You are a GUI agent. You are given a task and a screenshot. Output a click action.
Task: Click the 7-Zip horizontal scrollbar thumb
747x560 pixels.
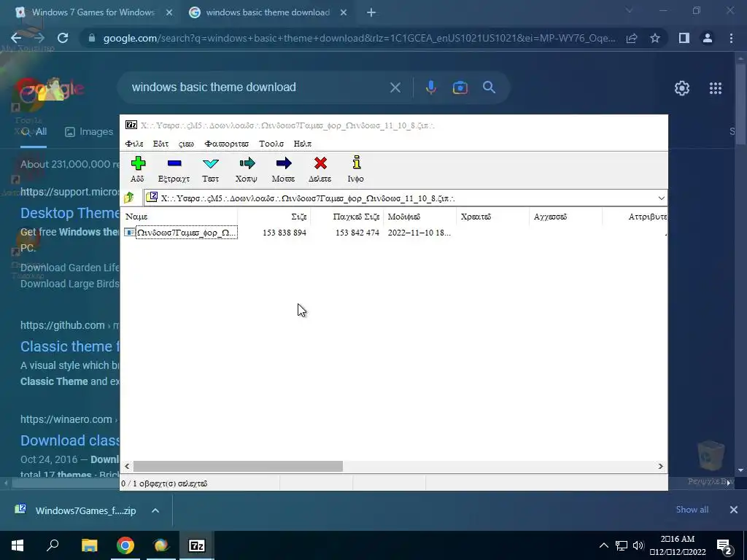point(238,466)
